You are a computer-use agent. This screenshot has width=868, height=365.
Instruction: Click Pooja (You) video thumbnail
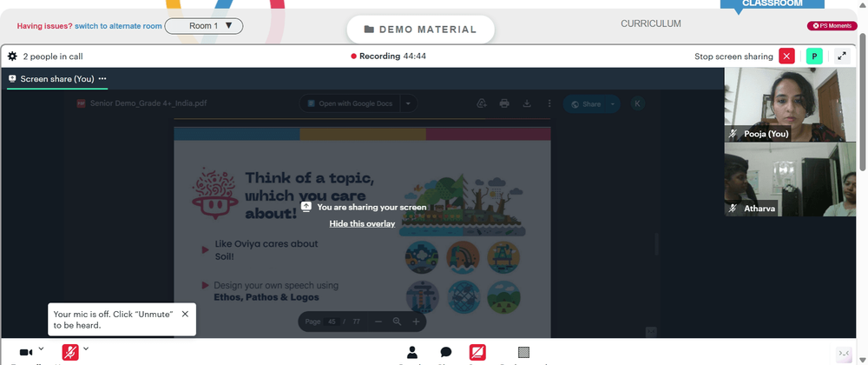pos(790,104)
